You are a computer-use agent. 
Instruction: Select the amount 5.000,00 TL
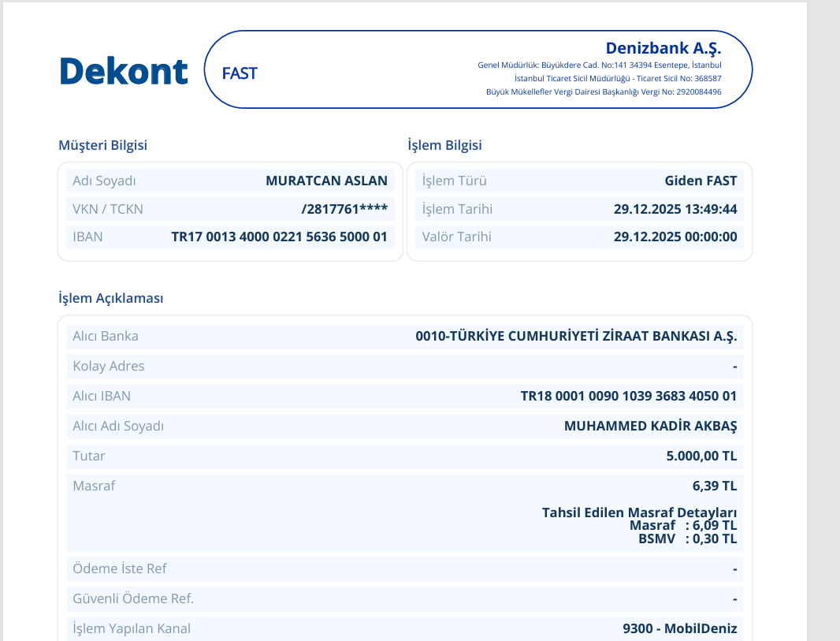[701, 456]
